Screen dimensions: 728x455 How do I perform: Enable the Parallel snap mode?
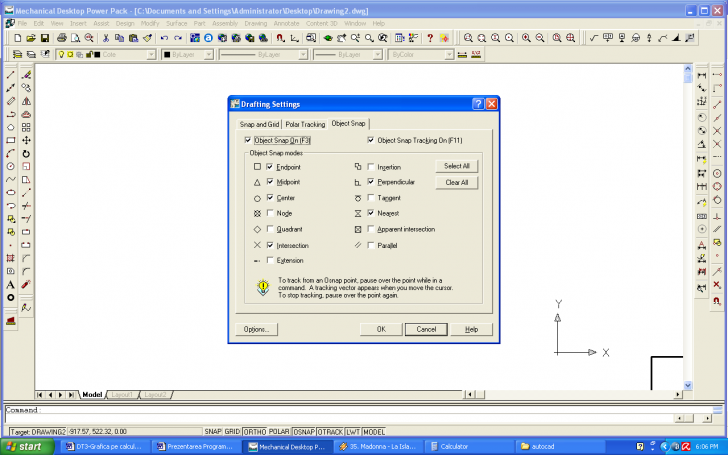[x=371, y=245]
